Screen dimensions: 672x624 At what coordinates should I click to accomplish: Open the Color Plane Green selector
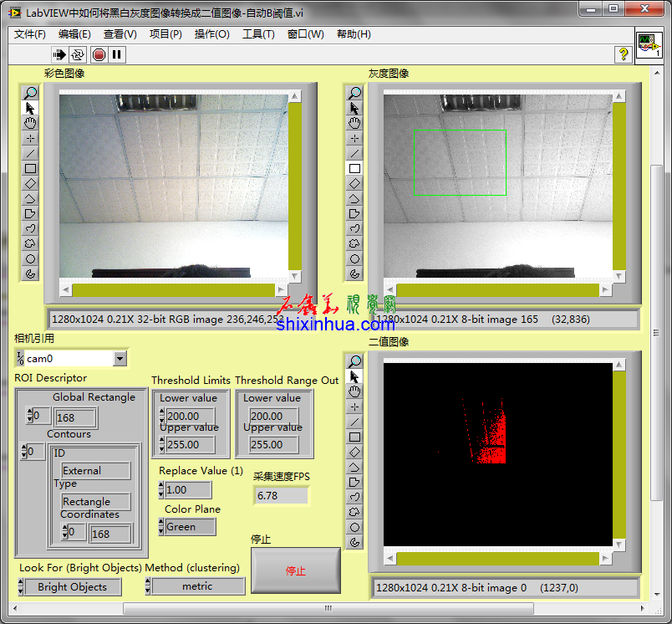(x=190, y=527)
